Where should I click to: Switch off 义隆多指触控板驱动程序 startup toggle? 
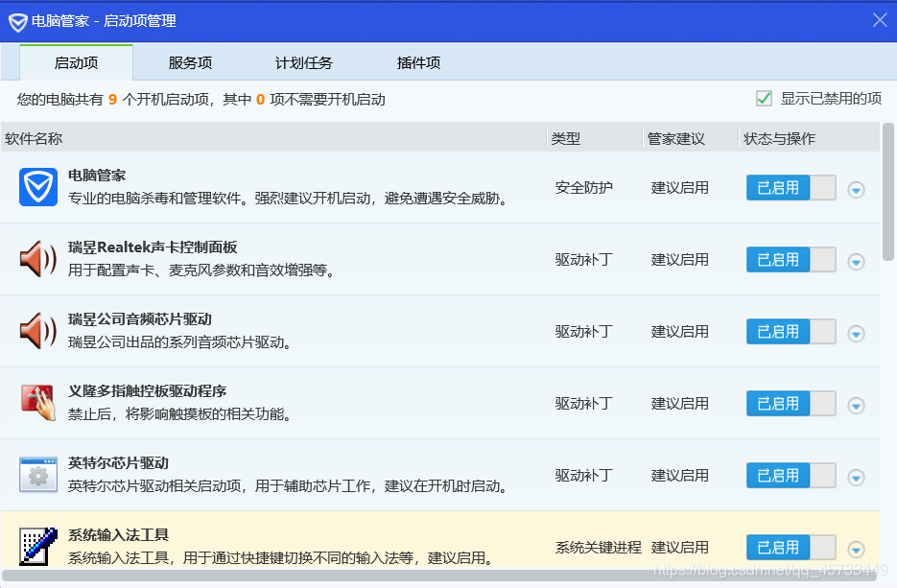(x=791, y=404)
